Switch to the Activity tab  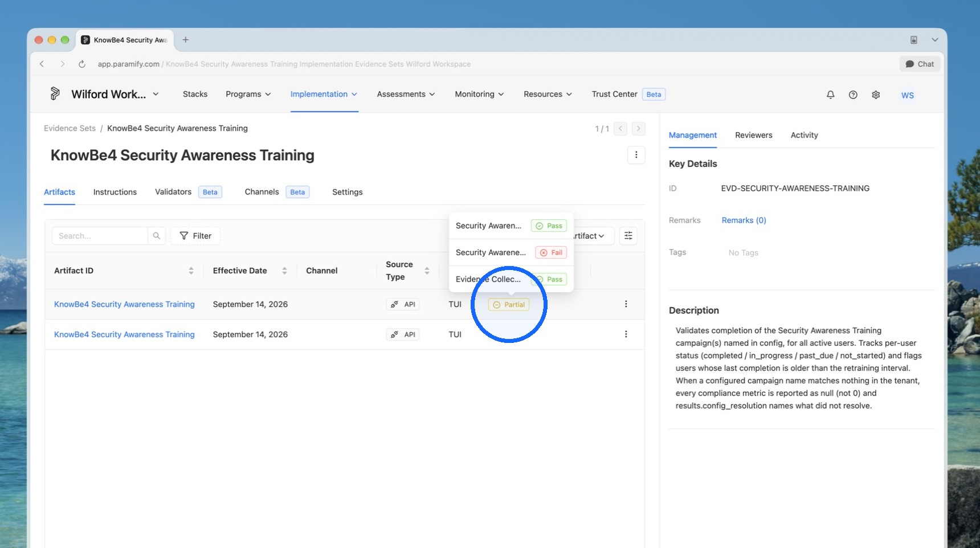click(x=804, y=135)
